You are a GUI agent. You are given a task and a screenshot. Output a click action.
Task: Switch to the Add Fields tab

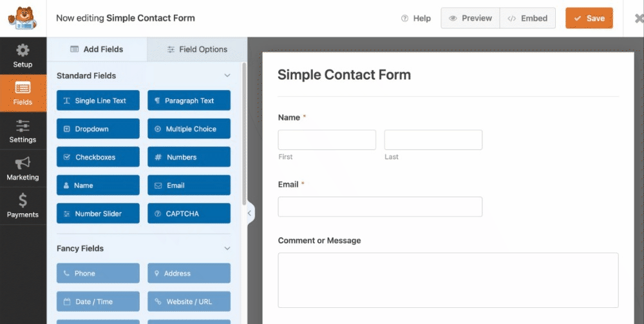coord(97,50)
